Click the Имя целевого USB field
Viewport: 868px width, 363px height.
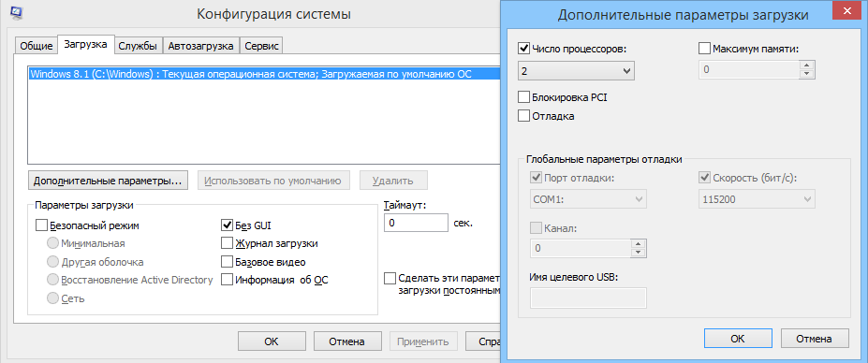588,298
